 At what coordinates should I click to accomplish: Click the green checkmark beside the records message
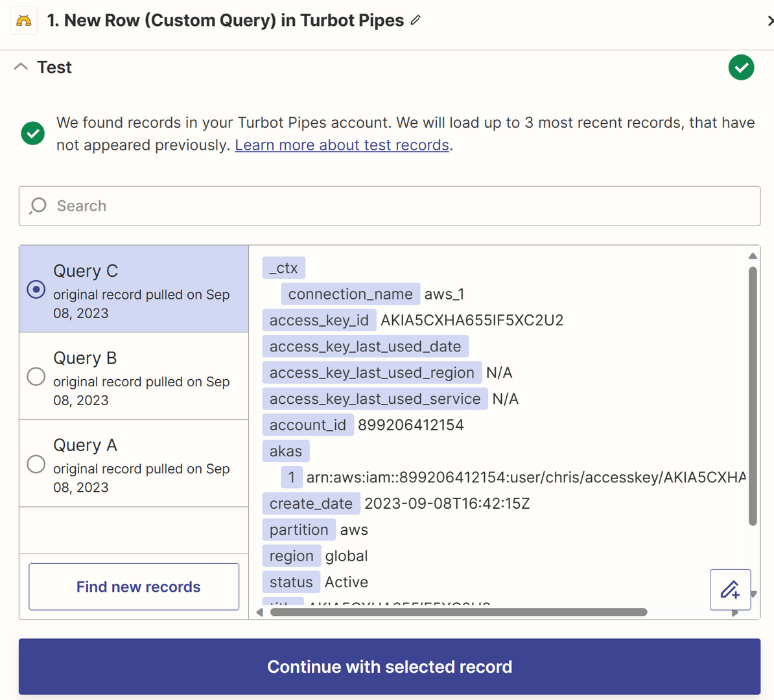tap(32, 134)
